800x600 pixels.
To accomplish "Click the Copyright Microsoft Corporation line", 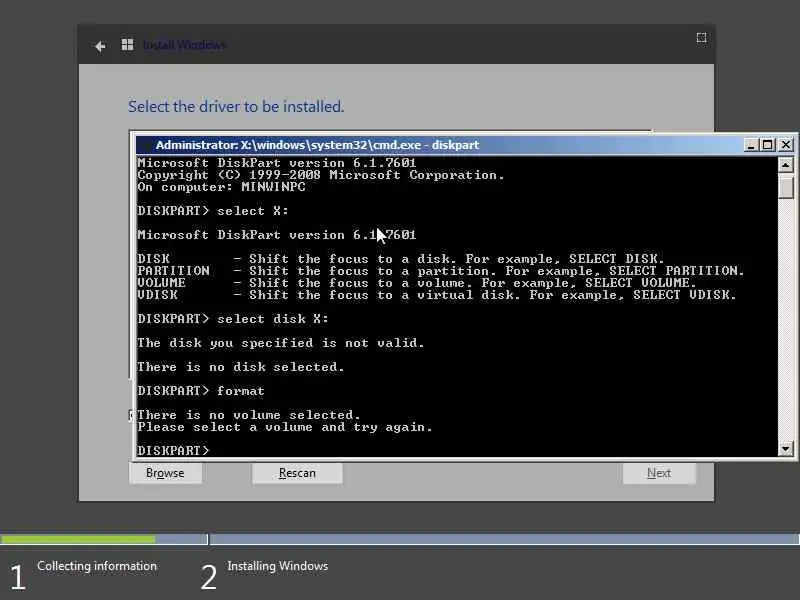I will tap(320, 175).
